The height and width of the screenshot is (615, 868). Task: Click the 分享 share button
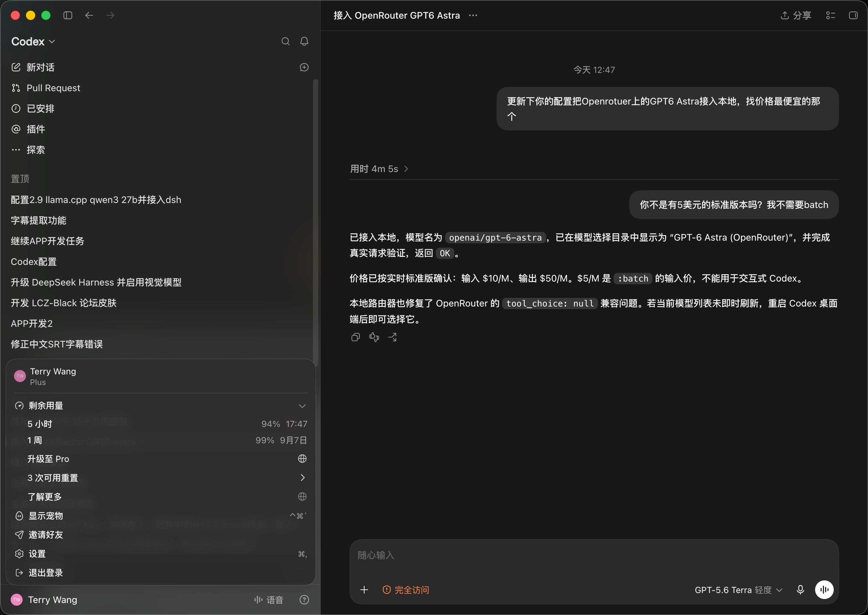click(x=796, y=15)
